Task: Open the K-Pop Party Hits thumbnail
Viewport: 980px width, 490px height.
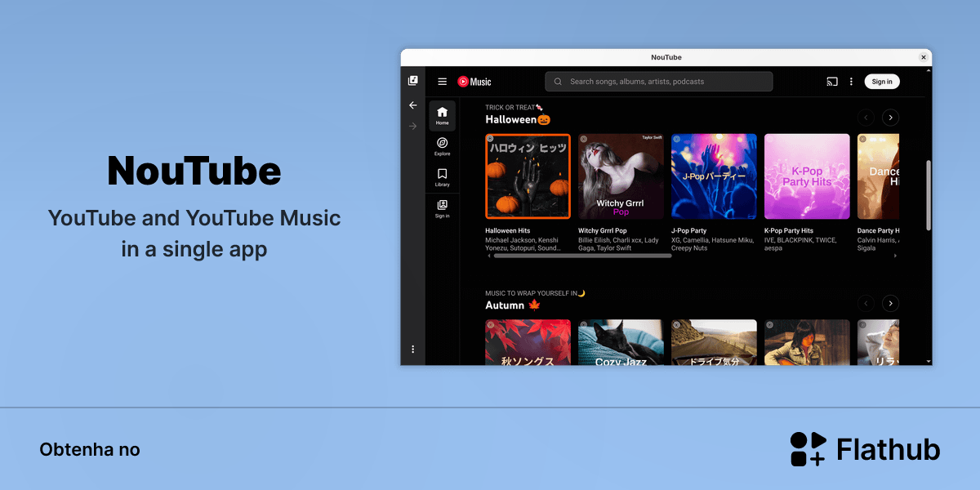Action: (807, 176)
